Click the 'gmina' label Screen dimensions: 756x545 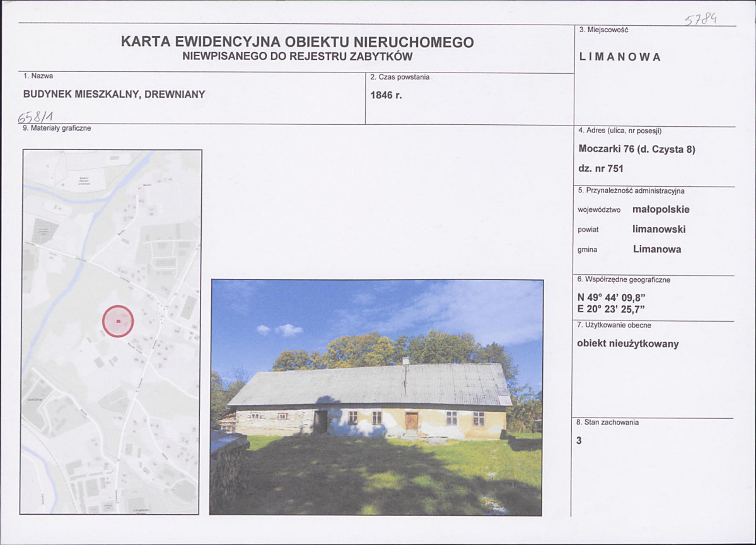(x=587, y=250)
